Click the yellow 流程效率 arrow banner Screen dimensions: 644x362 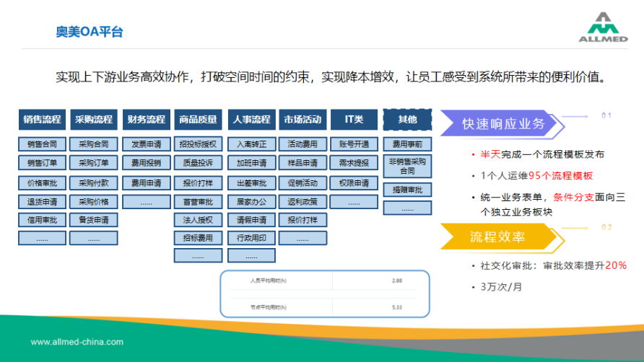point(502,237)
